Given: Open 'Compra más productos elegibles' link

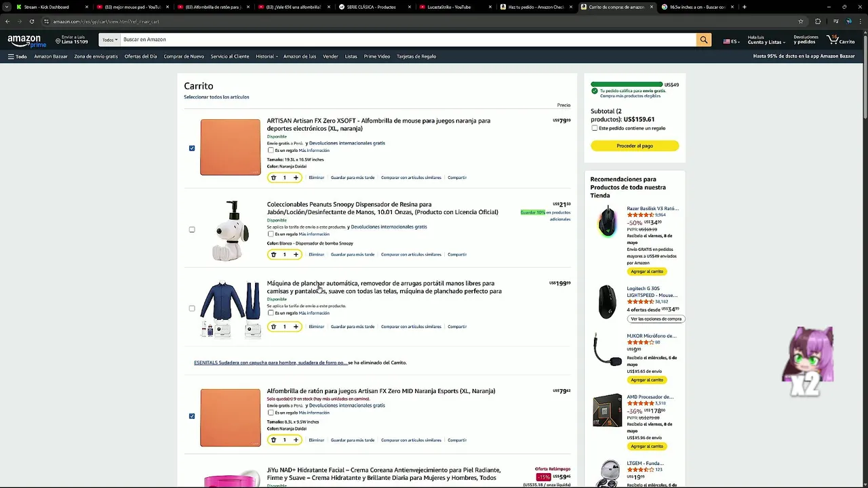Looking at the screenshot, I should tap(630, 96).
